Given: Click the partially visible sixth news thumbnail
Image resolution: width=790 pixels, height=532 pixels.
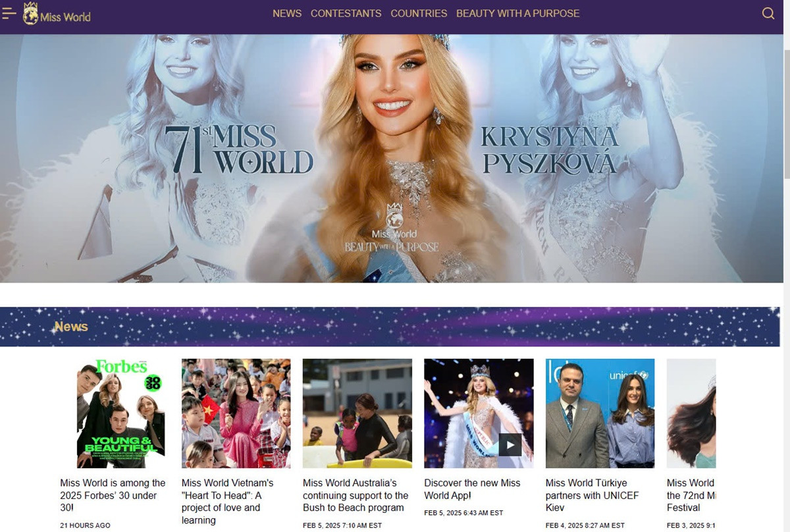Looking at the screenshot, I should [691, 413].
